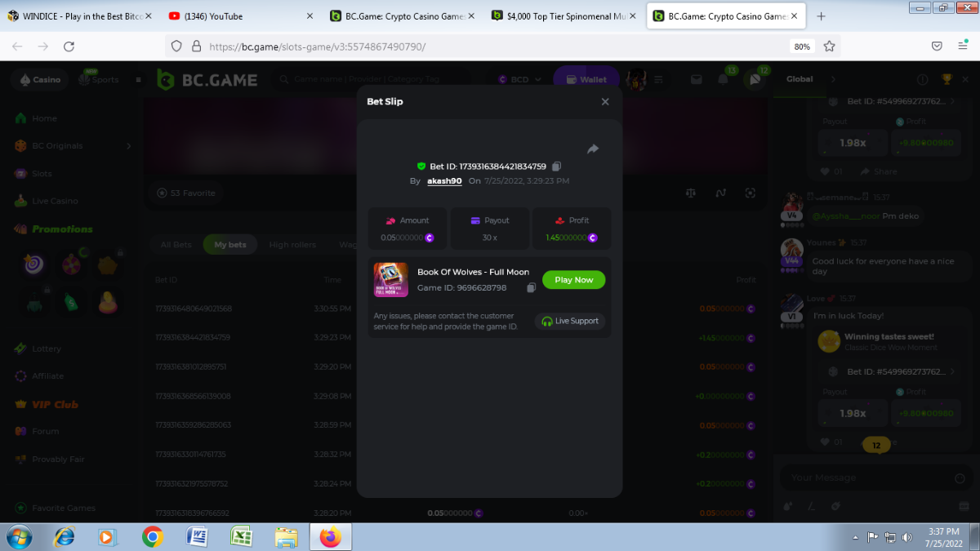Copy the Bet ID to clipboard
Screen dimensions: 980x551
(556, 167)
